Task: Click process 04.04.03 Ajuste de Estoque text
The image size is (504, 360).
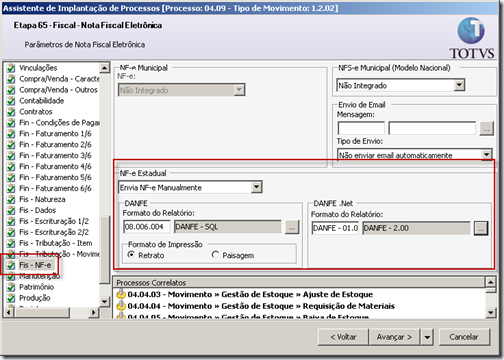Action: click(250, 294)
